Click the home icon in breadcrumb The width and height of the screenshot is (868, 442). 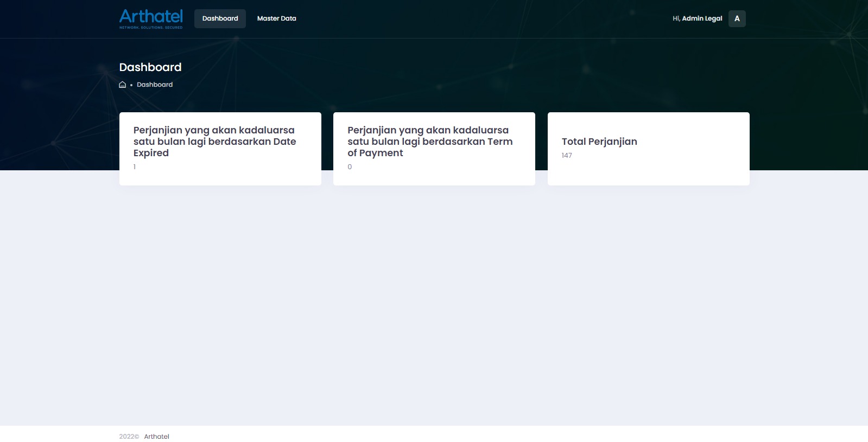(123, 85)
